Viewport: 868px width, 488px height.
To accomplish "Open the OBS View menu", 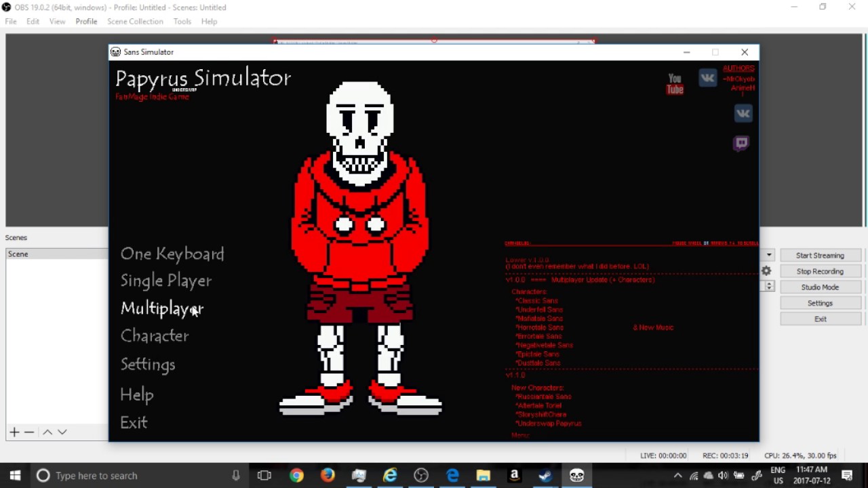I will pos(58,22).
